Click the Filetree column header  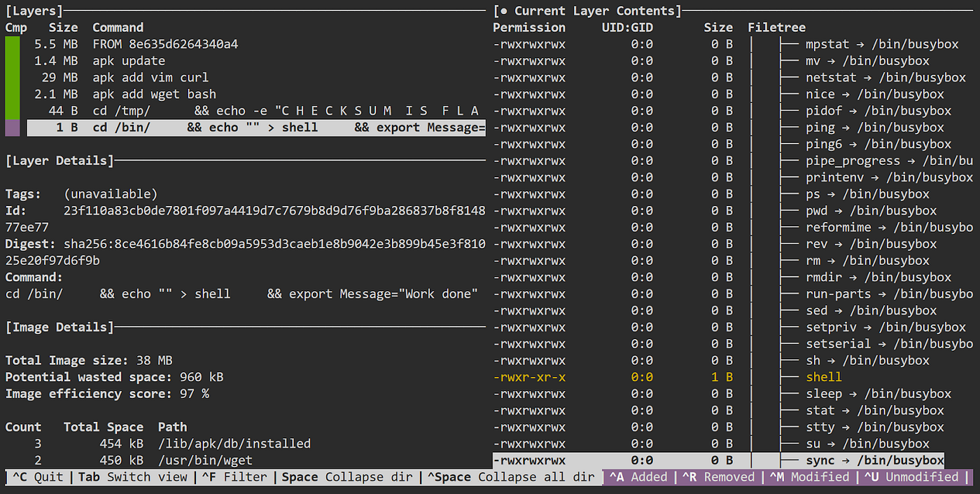click(776, 28)
